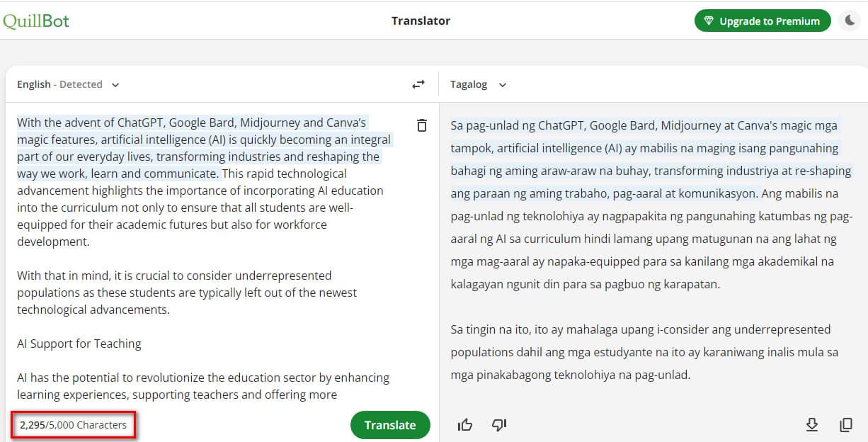Delete the source text with the trash icon
Screen dimensions: 868x442
coord(422,125)
